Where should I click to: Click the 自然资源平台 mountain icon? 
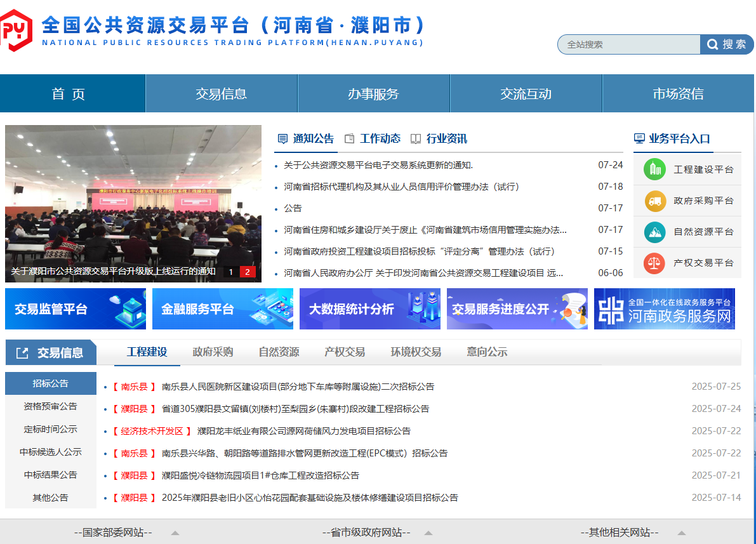click(654, 232)
